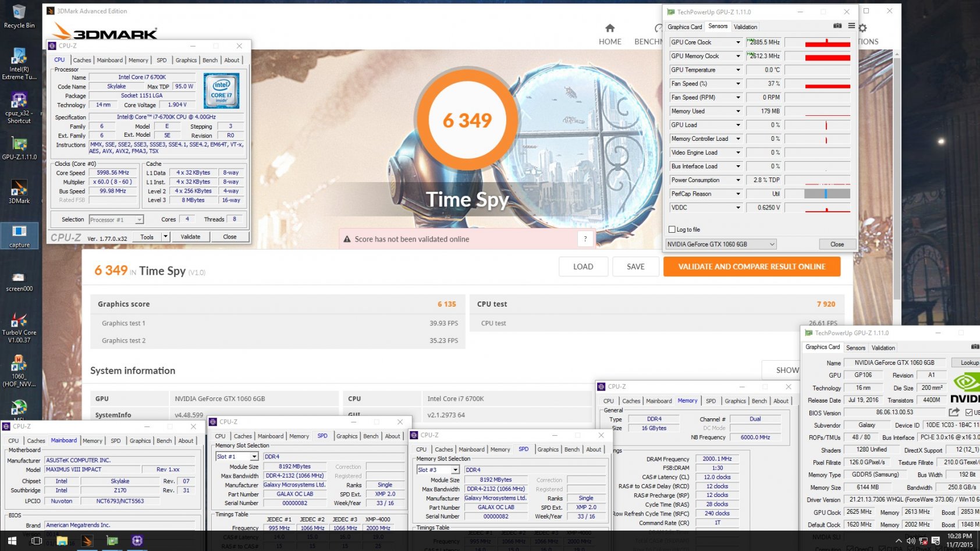The height and width of the screenshot is (551, 980).
Task: Open the action center notifications icon
Action: (x=936, y=541)
